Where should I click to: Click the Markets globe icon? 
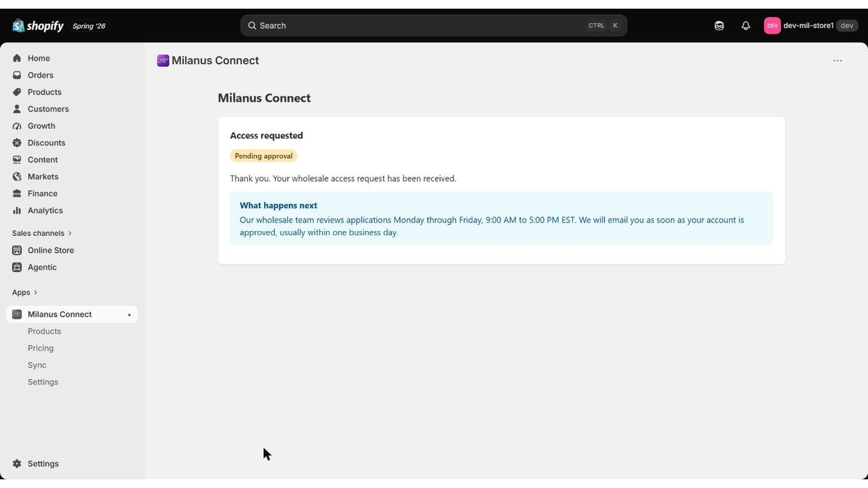coord(17,176)
